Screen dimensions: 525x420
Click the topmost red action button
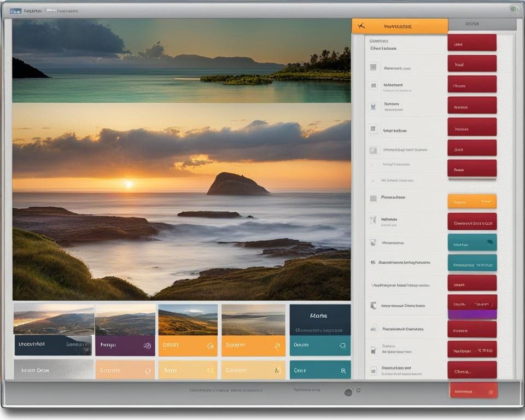pyautogui.click(x=472, y=42)
